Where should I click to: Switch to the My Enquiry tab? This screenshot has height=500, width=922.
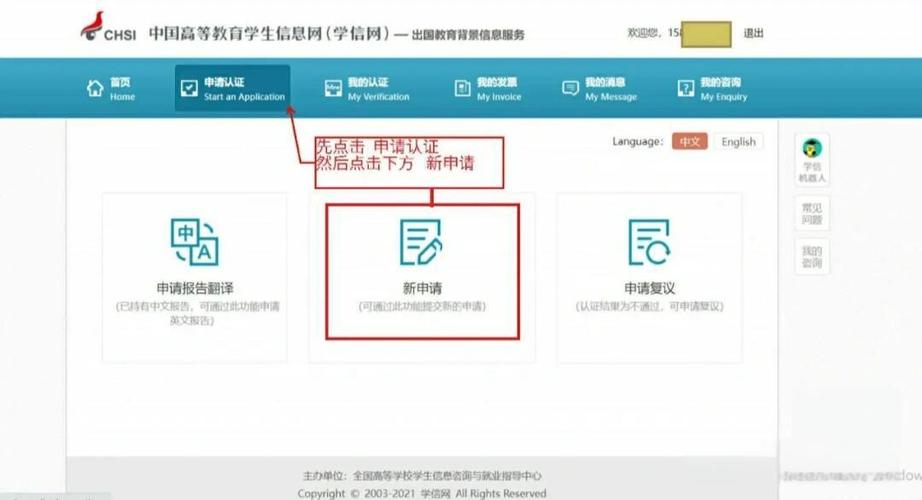[713, 89]
